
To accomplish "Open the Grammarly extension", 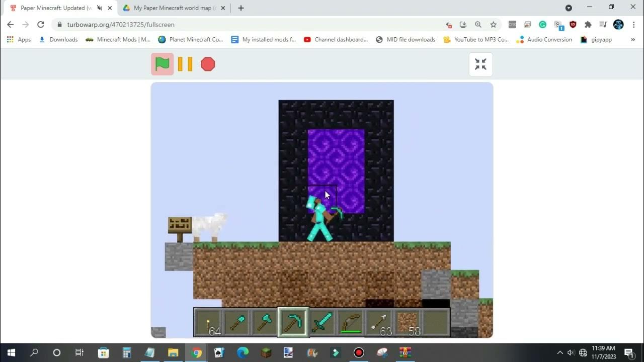I will click(542, 25).
